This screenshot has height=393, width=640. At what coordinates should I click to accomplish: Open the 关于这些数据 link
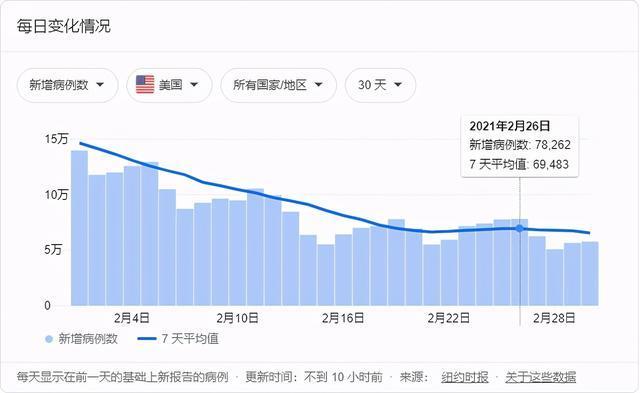(x=540, y=377)
